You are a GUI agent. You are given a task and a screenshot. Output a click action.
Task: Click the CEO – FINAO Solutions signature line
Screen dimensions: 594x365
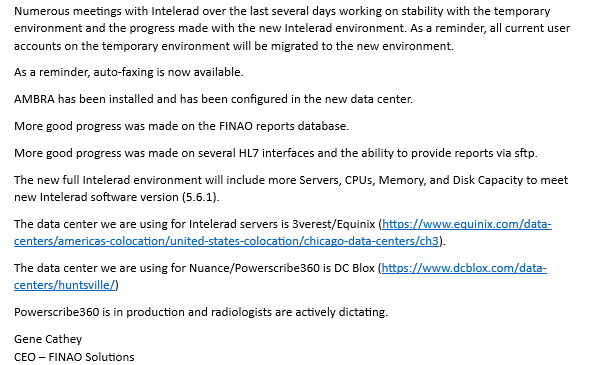(74, 357)
